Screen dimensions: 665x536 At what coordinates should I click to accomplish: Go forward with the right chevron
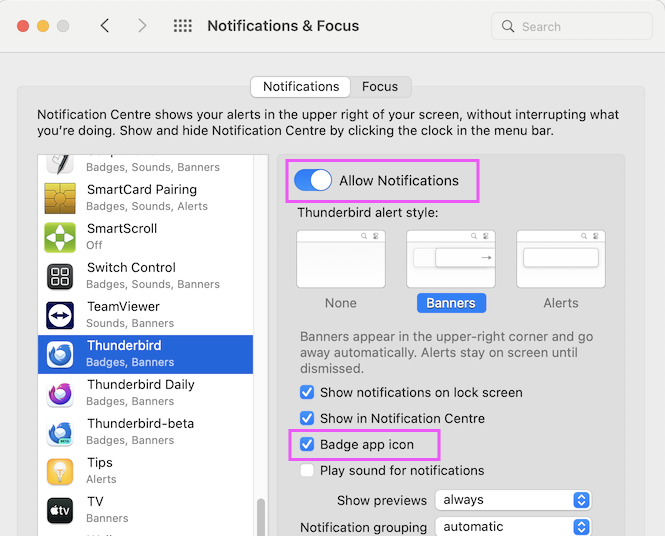[x=142, y=26]
